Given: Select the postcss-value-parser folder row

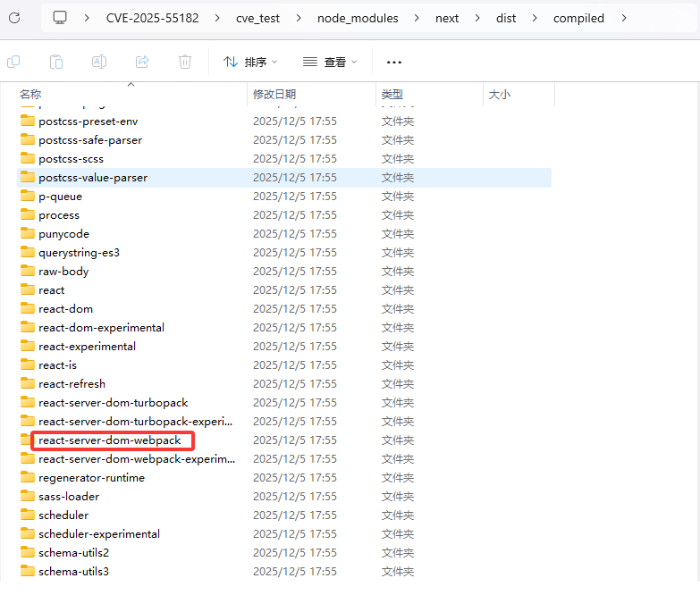Looking at the screenshot, I should pyautogui.click(x=93, y=178).
